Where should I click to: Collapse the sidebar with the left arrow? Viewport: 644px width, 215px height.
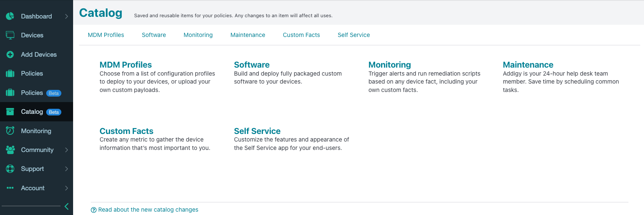(x=66, y=206)
